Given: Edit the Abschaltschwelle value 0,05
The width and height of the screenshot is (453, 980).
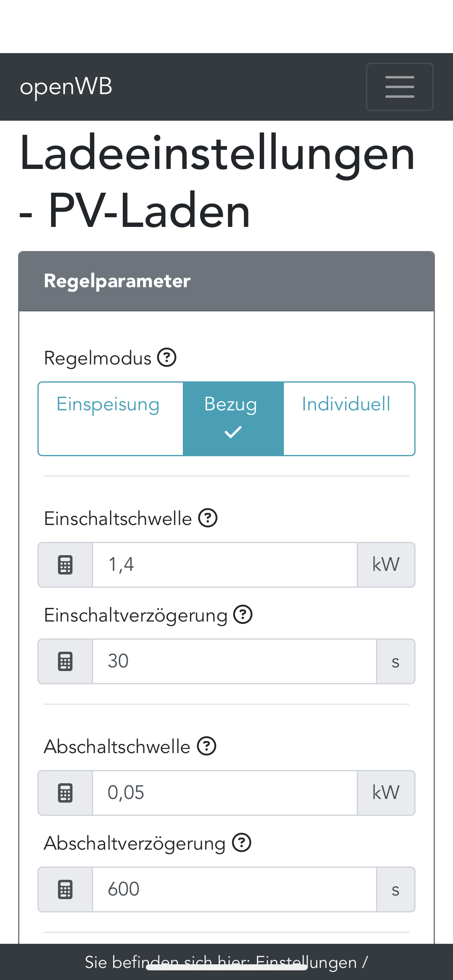Looking at the screenshot, I should point(225,793).
